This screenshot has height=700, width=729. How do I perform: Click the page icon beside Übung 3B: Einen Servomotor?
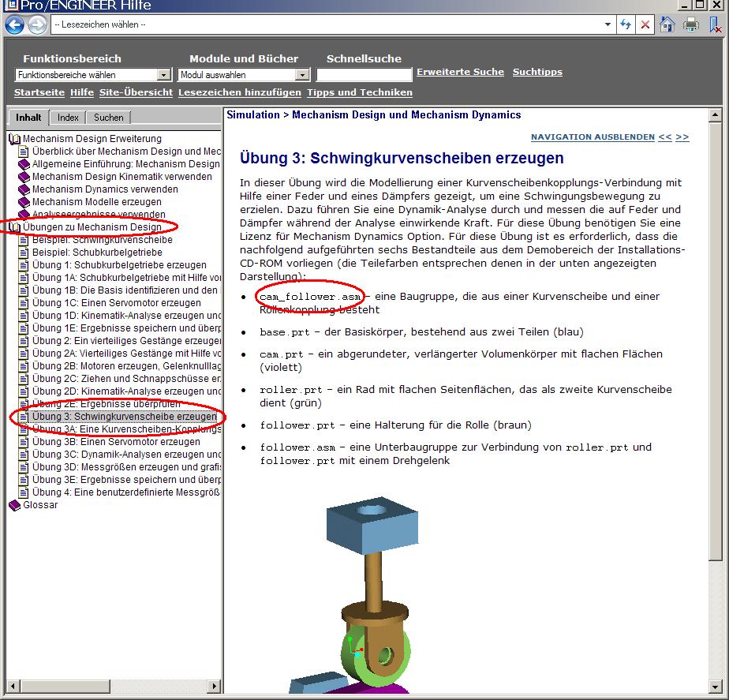[23, 441]
